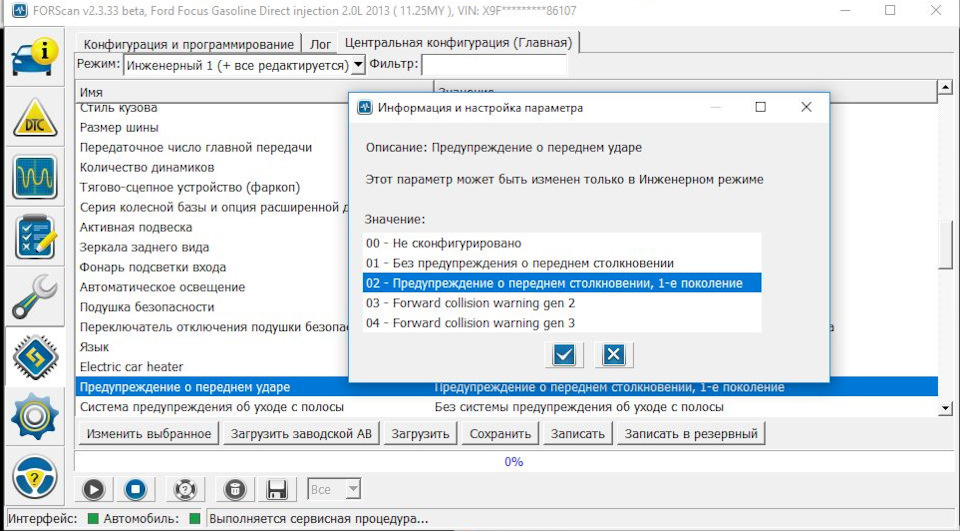960x531 pixels.
Task: Select the Предупреждение о переднем ударе row
Action: (506, 387)
